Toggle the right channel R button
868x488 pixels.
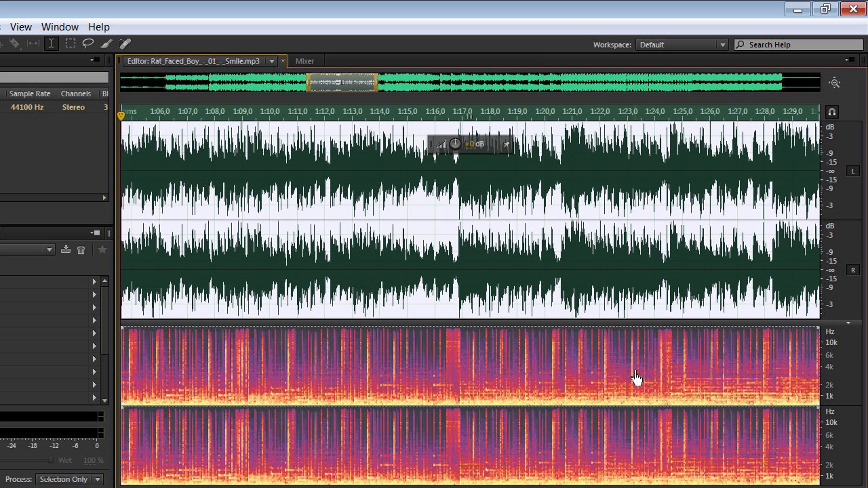853,270
